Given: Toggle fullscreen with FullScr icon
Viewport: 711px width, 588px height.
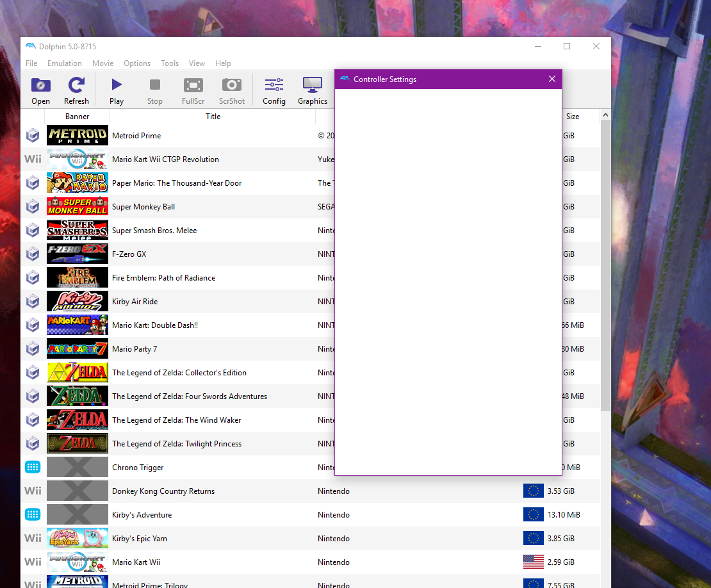Looking at the screenshot, I should click(x=193, y=91).
